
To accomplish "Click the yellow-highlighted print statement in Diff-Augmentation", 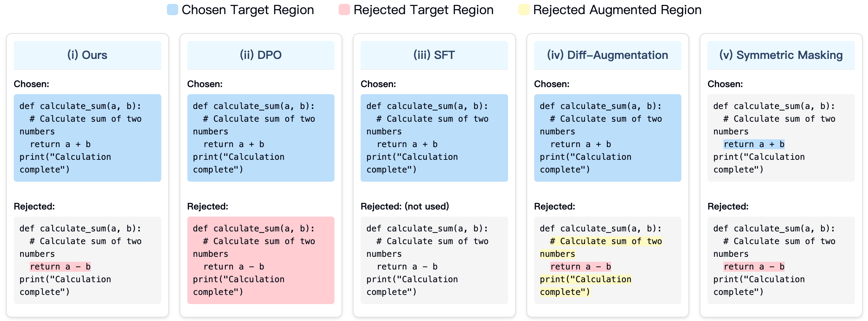I will tap(585, 279).
